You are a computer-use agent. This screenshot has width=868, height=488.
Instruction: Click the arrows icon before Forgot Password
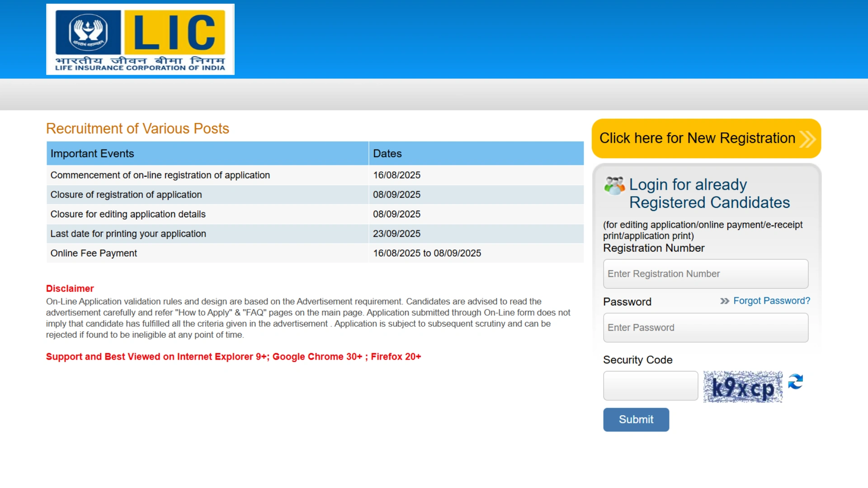click(724, 301)
